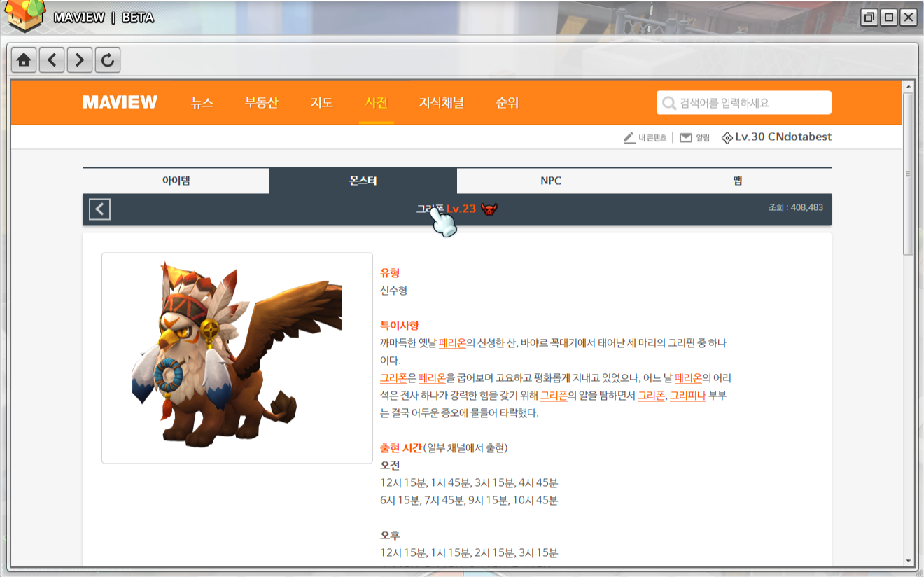Follow 그리폰 link starting the second paragraph
The width and height of the screenshot is (924, 577).
(x=393, y=378)
